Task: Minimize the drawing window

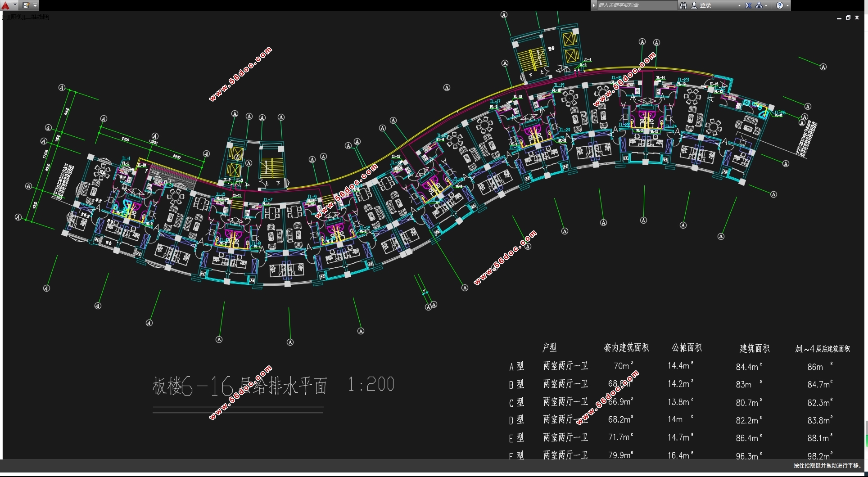Action: click(x=839, y=18)
